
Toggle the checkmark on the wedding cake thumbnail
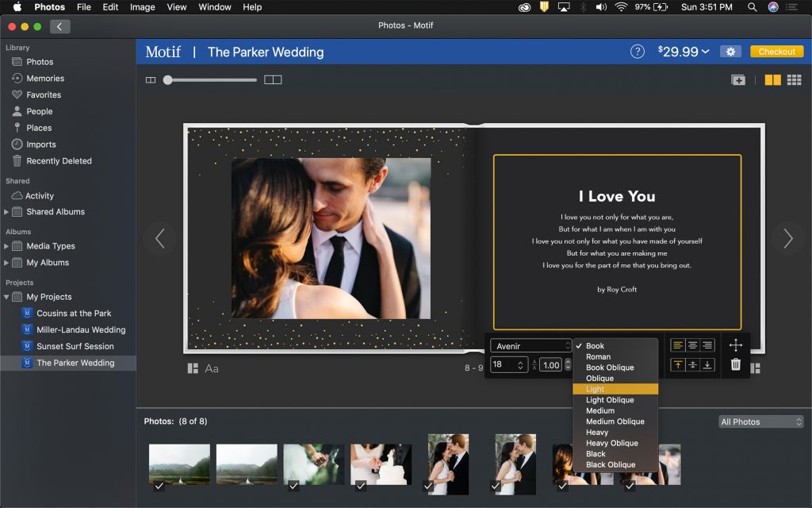pyautogui.click(x=361, y=486)
